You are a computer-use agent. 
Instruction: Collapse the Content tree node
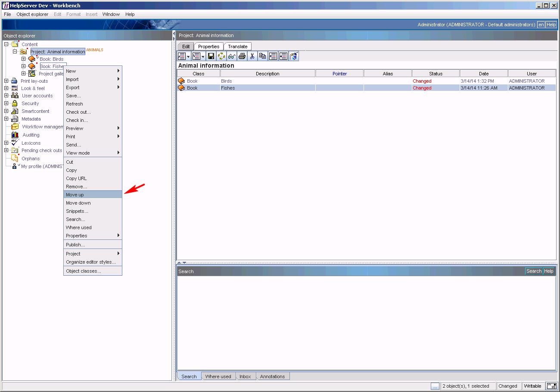(x=6, y=44)
